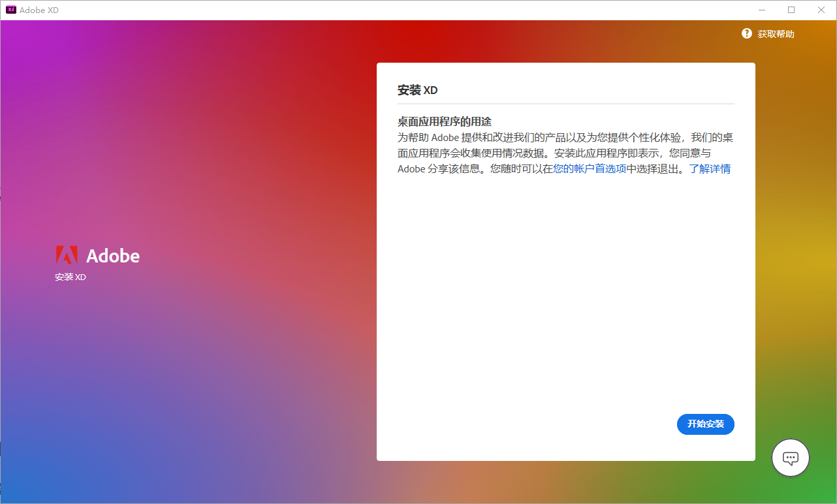
Task: Click the 安装 XD text under Adobe logo
Action: (71, 277)
